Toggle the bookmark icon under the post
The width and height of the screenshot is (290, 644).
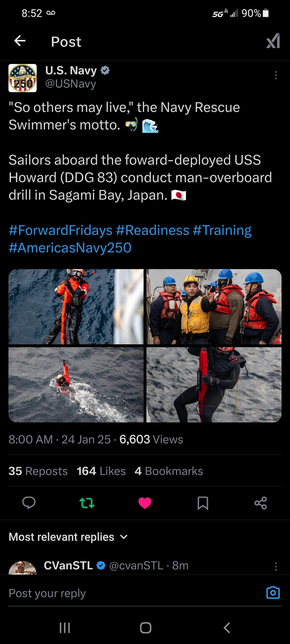point(203,503)
